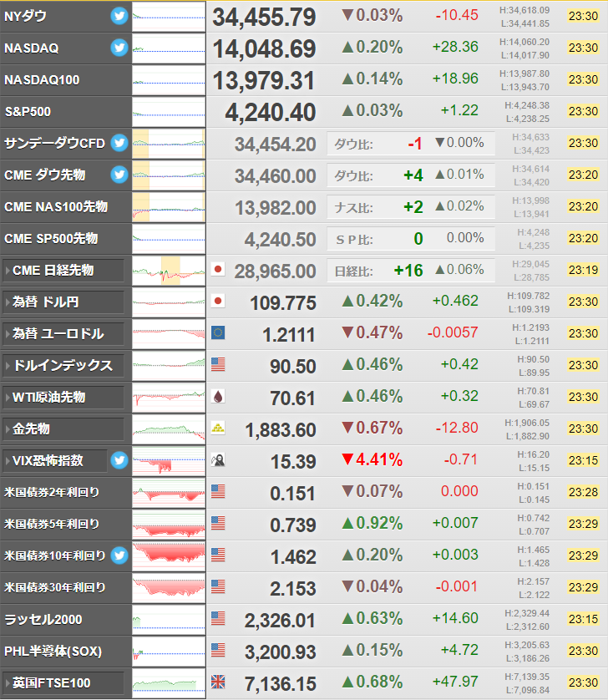The height and width of the screenshot is (700, 608).
Task: Open the 米国債券10年利回り mini chart
Action: (169, 556)
